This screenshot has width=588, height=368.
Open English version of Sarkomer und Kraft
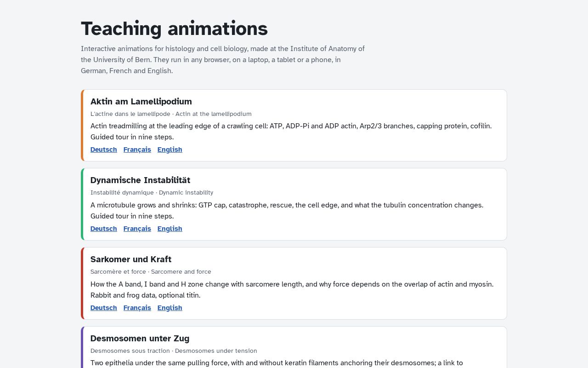pos(170,308)
